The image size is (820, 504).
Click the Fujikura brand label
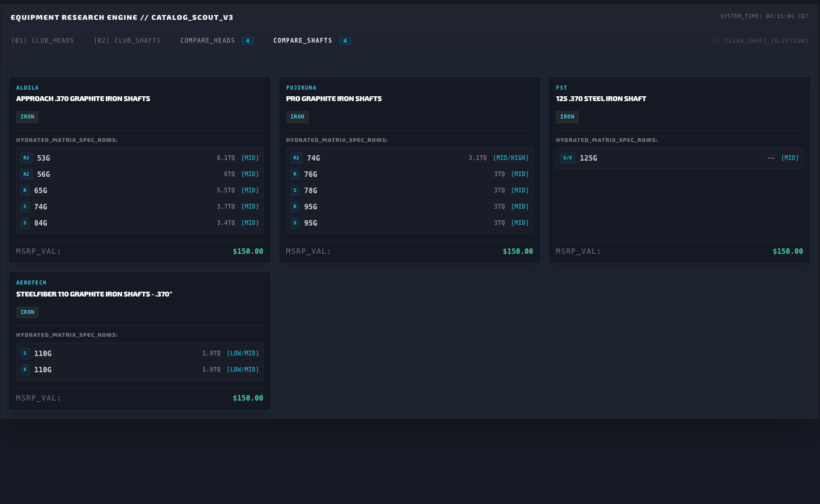point(301,88)
